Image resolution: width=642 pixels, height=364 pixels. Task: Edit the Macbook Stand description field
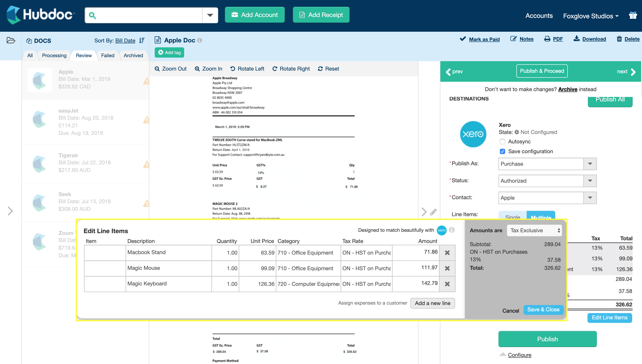169,253
